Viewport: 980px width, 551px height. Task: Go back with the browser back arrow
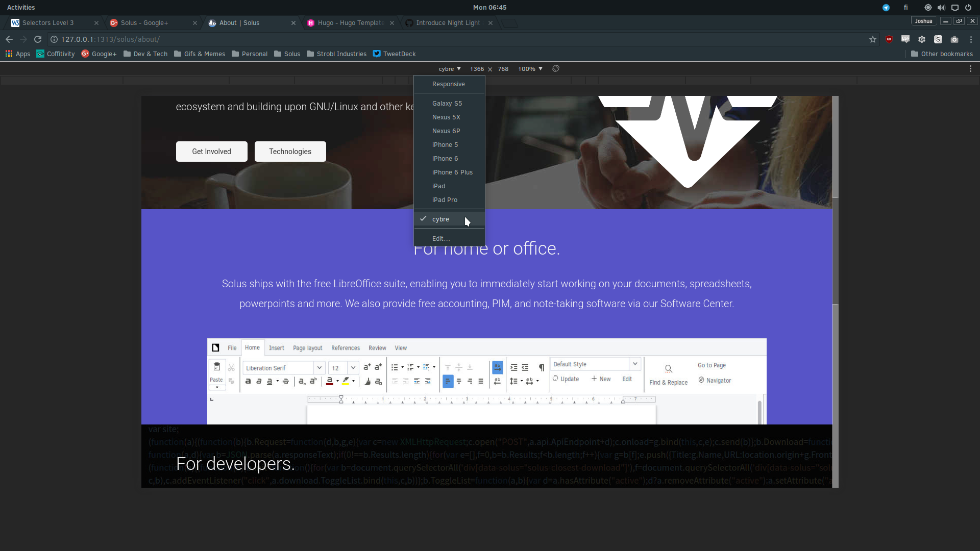pos(9,39)
